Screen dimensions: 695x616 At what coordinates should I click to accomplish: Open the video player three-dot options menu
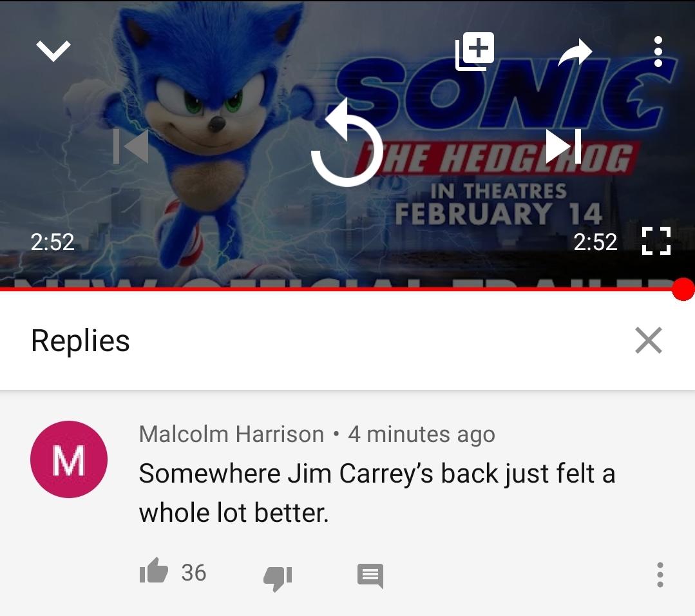[658, 52]
